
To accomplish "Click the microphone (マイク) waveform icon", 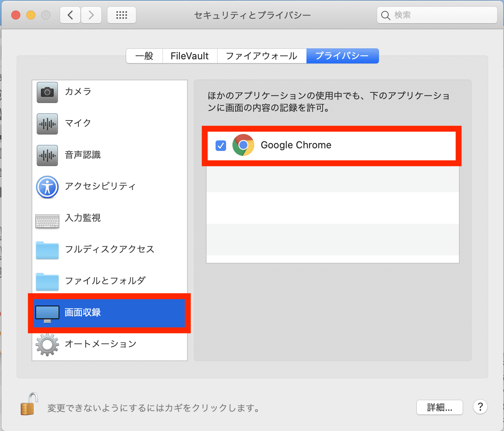I will tap(47, 124).
